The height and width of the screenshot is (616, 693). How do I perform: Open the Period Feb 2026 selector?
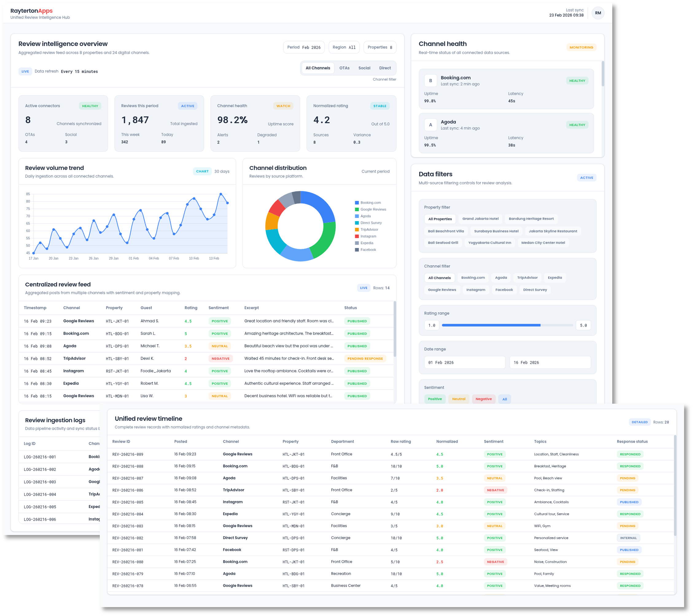pyautogui.click(x=304, y=47)
